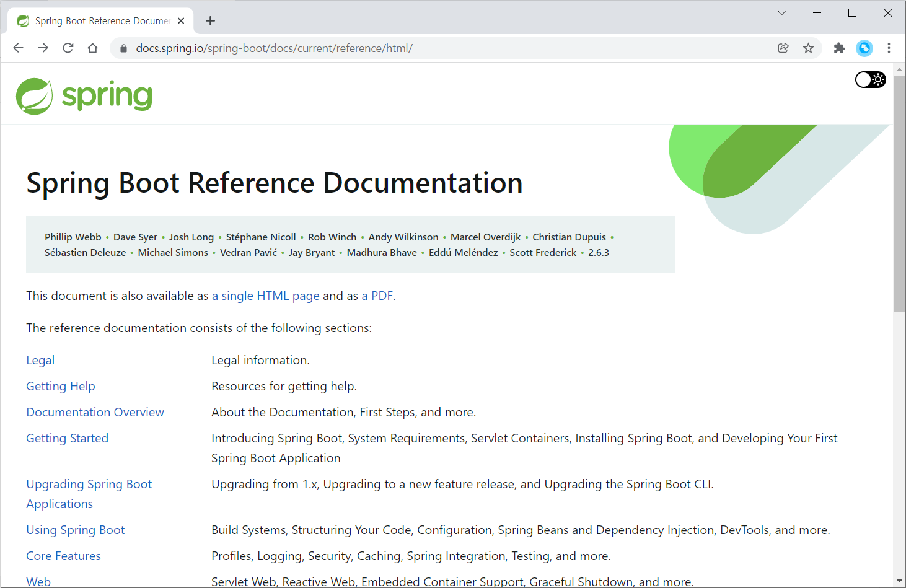Open the single HTML page link

[266, 296]
